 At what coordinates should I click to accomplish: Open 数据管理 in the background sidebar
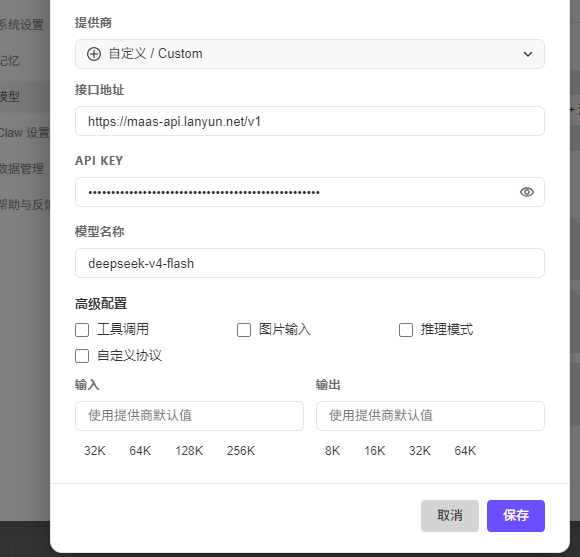(x=21, y=168)
